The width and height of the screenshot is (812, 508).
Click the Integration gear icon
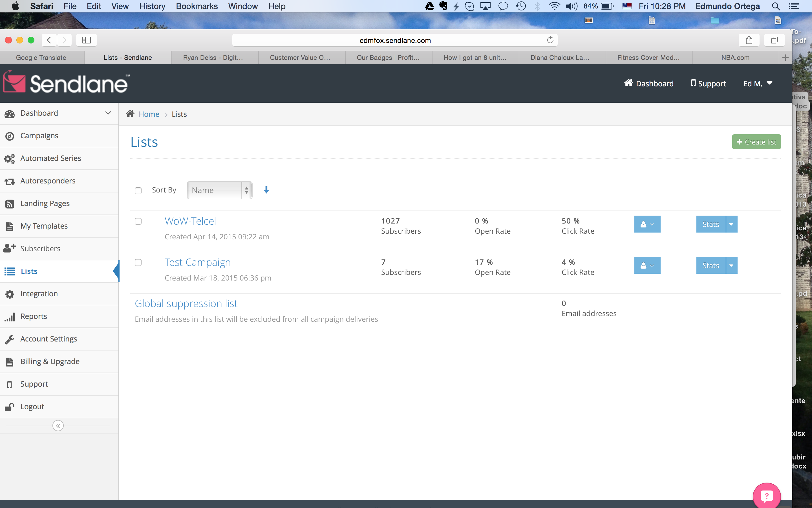pyautogui.click(x=10, y=294)
